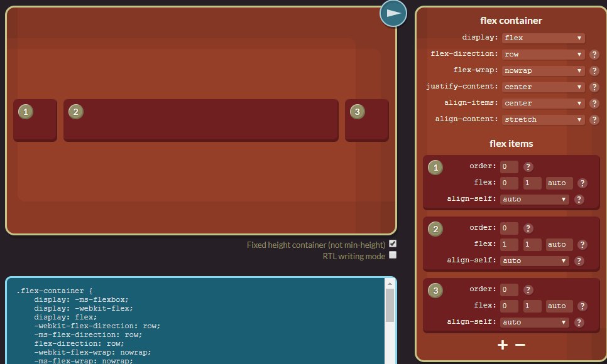Open align-self help for flex item 2
This screenshot has height=364, width=607.
[579, 260]
